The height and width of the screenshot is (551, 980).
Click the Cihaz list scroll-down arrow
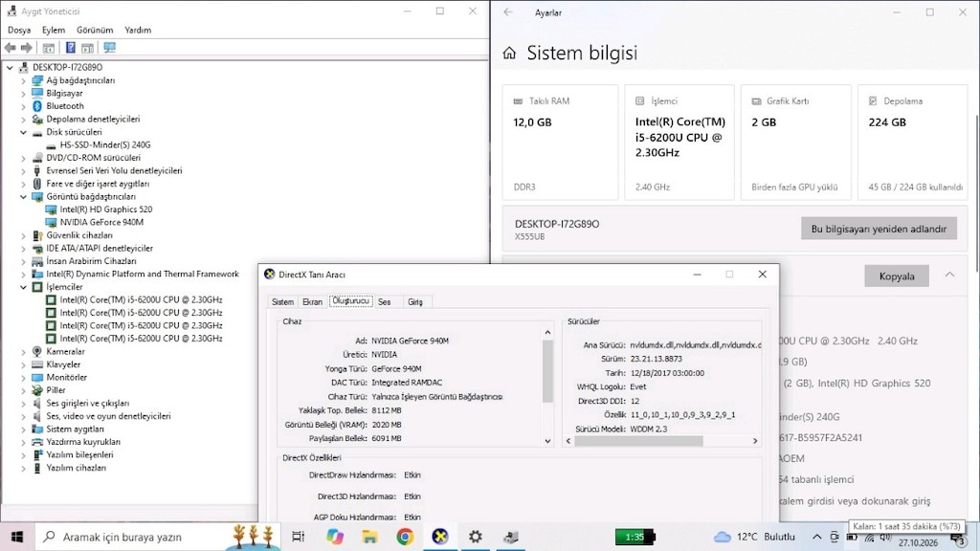[547, 441]
